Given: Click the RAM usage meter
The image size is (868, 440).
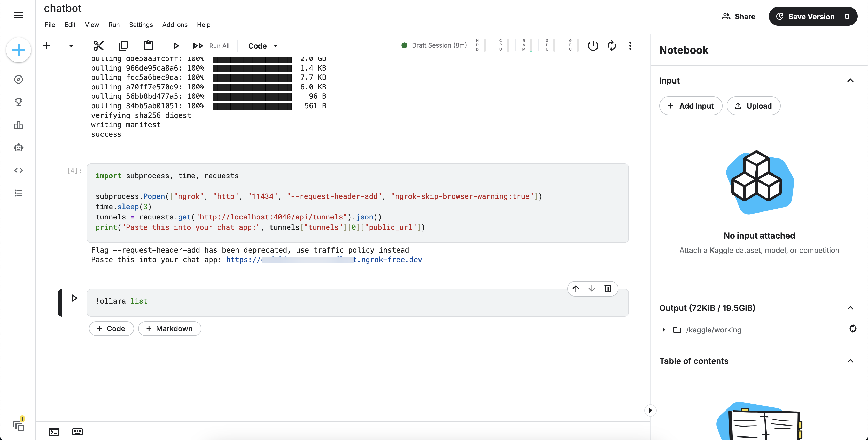Looking at the screenshot, I should click(527, 45).
